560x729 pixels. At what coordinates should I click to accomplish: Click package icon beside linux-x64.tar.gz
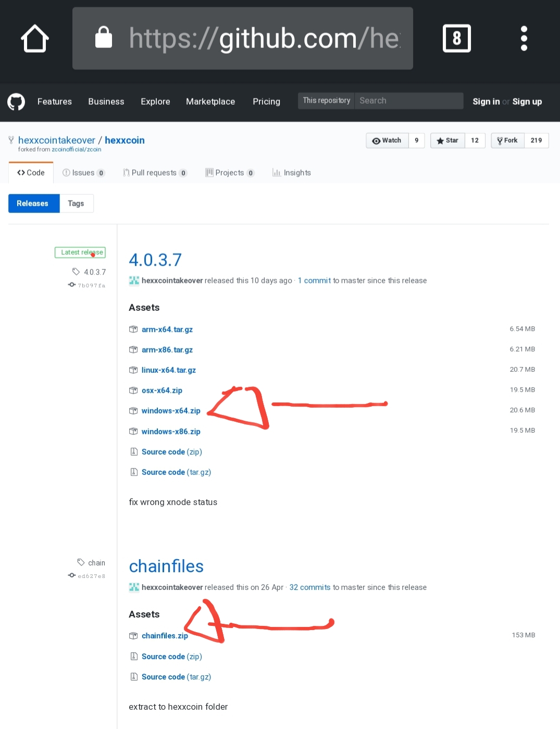[x=133, y=370]
